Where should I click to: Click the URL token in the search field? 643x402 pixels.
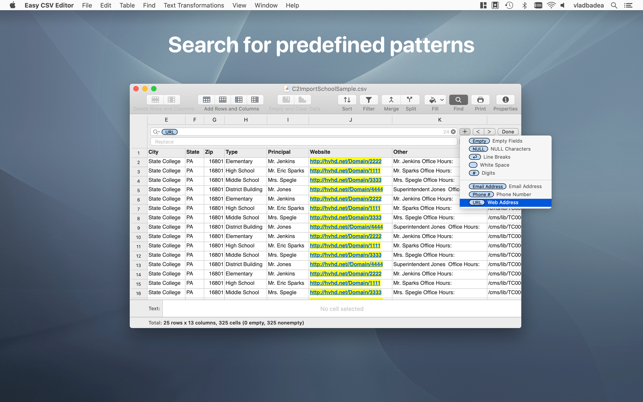point(169,132)
